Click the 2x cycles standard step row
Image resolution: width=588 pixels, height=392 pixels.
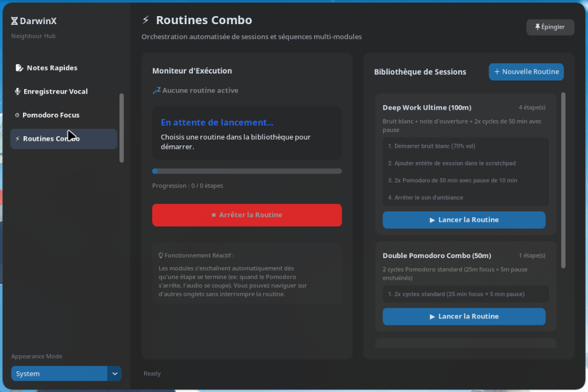pyautogui.click(x=465, y=294)
